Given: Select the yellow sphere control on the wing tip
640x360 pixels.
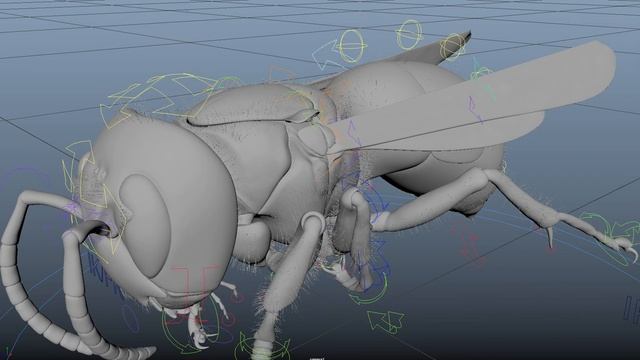Looking at the screenshot, I should click(x=453, y=46).
